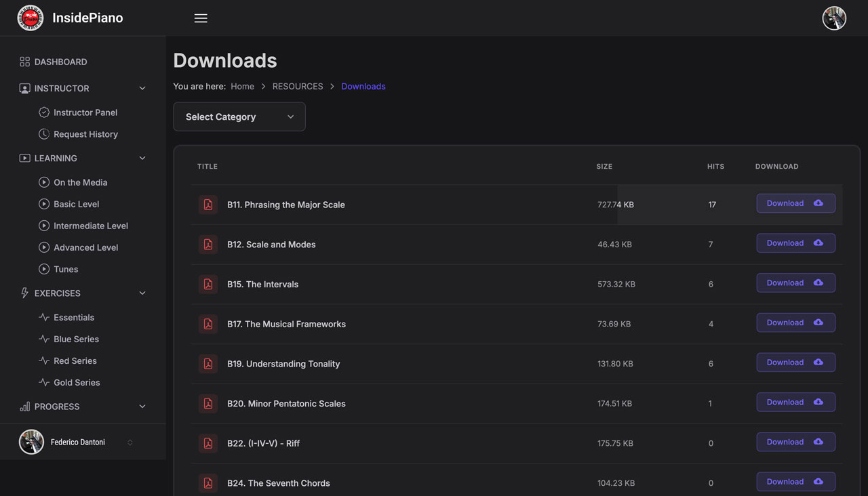Screen dimensions: 868x496
Task: Click PDF icon for B15 The Intervals
Action: pos(208,285)
